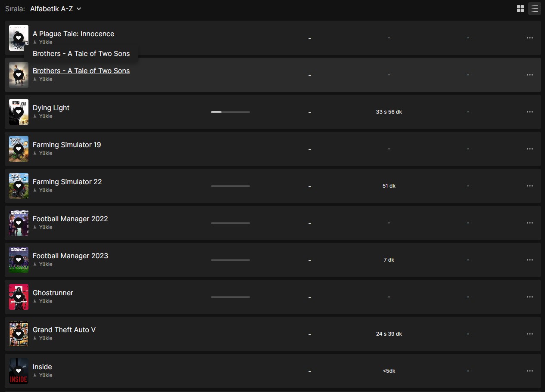Screen dimensions: 545x392
Task: Switch to grid view layout
Action: point(520,9)
